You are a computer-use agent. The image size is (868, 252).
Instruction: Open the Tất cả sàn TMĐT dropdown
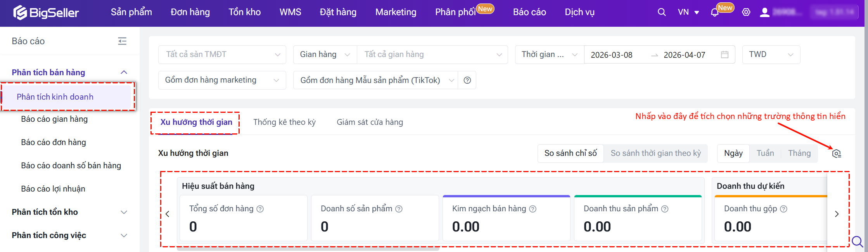pyautogui.click(x=222, y=55)
